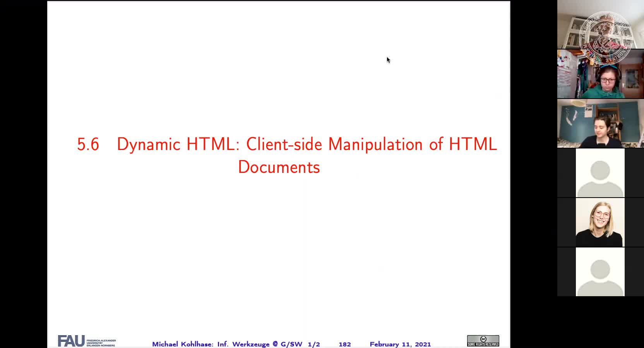This screenshot has width=644, height=348.
Task: Select the bottom blank avatar participant tile
Action: [x=600, y=272]
